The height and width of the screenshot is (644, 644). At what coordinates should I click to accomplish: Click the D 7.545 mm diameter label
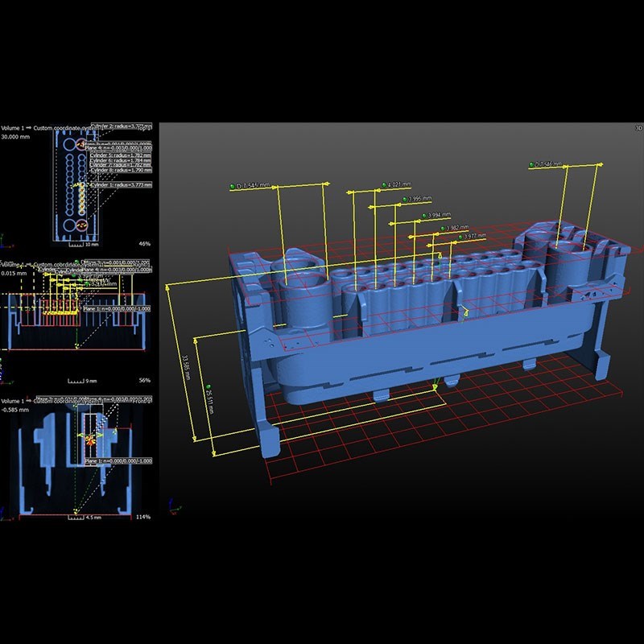click(x=254, y=186)
